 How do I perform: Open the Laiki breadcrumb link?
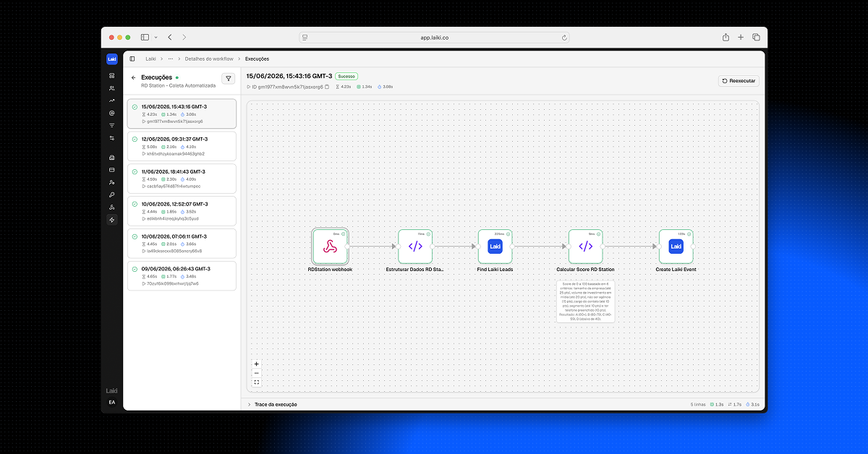click(x=151, y=59)
